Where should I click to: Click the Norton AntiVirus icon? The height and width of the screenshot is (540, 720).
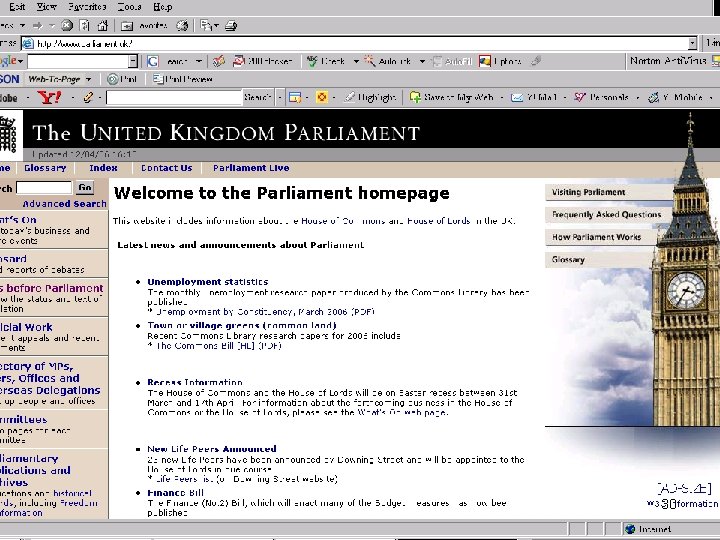pos(715,61)
